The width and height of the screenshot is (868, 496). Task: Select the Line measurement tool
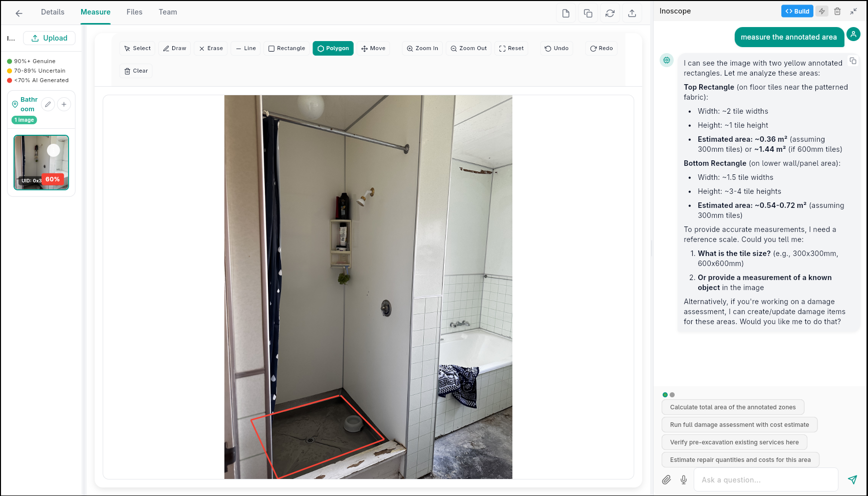coord(245,48)
